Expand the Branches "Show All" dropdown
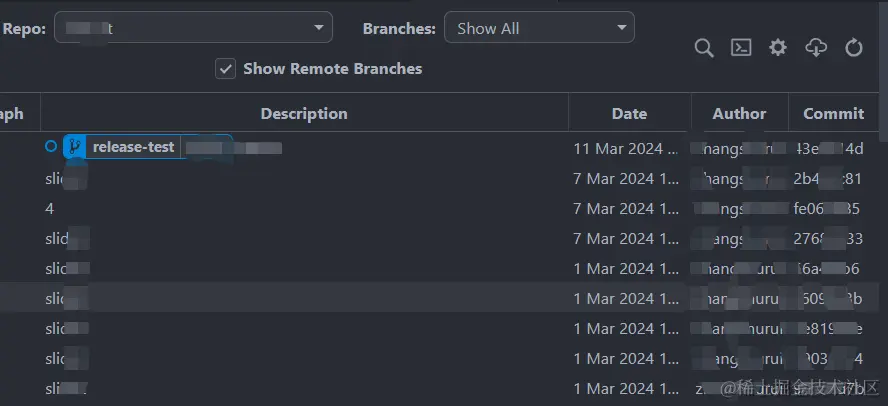The height and width of the screenshot is (406, 888). [x=539, y=28]
